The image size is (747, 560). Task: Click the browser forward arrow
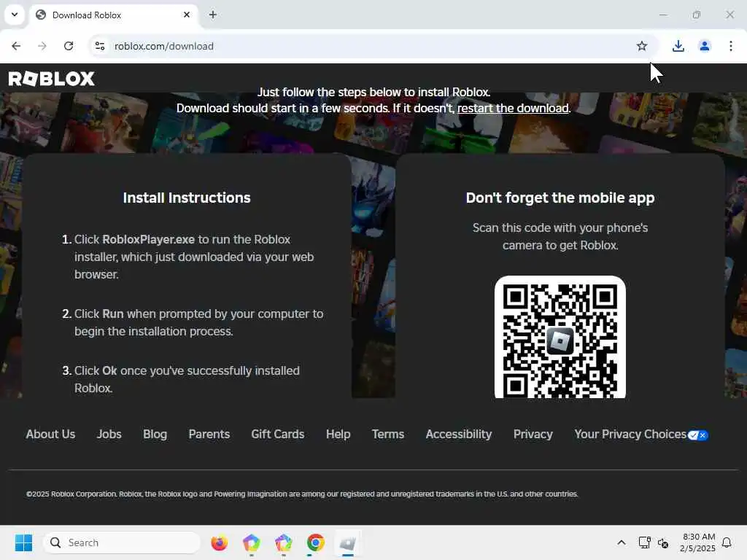pyautogui.click(x=42, y=46)
